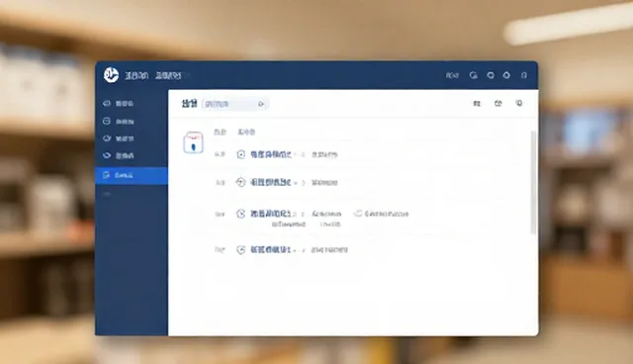The width and height of the screenshot is (633, 364).
Task: Click the rightmost icon in the dark header
Action: pos(524,75)
